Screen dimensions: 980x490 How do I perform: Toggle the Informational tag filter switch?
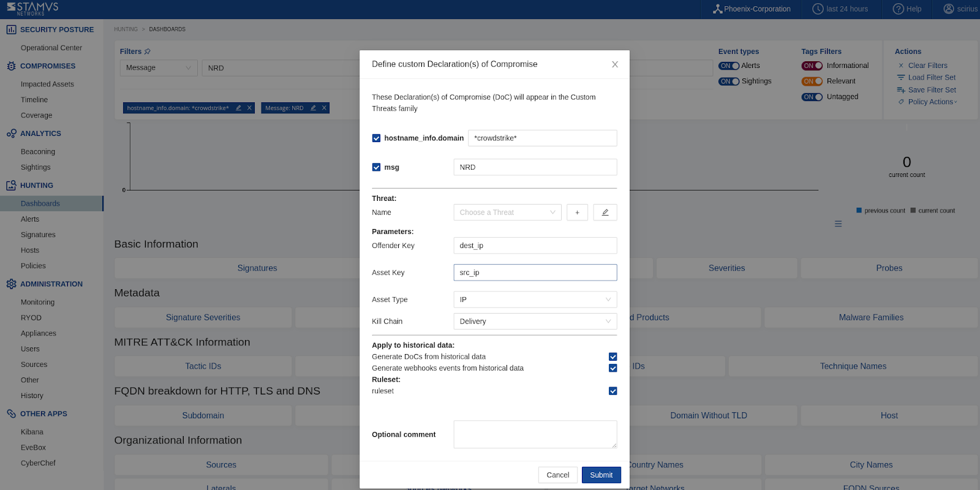point(812,66)
